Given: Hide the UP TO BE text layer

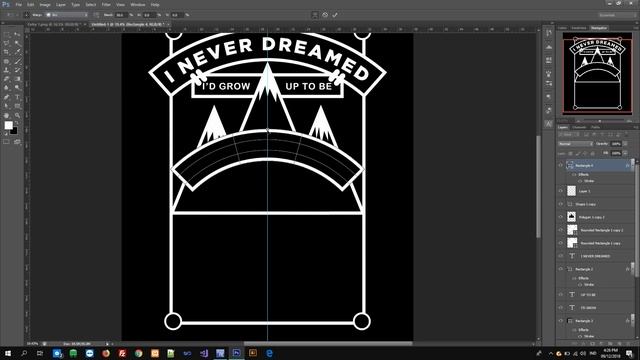Looking at the screenshot, I should pyautogui.click(x=560, y=294).
